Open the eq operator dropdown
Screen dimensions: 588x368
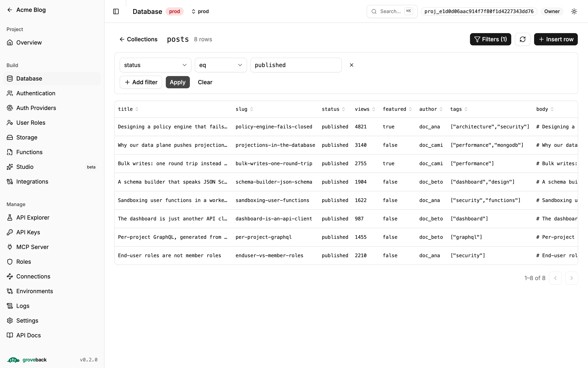(221, 65)
